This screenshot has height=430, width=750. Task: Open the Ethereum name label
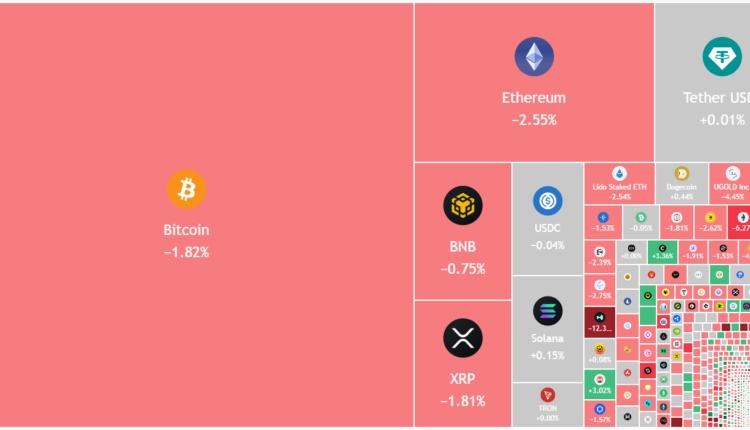(x=534, y=98)
